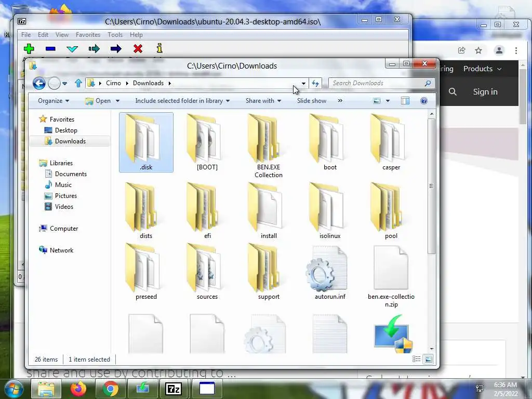Open the File menu in 7-Zip
Image resolution: width=532 pixels, height=399 pixels.
pyautogui.click(x=26, y=35)
